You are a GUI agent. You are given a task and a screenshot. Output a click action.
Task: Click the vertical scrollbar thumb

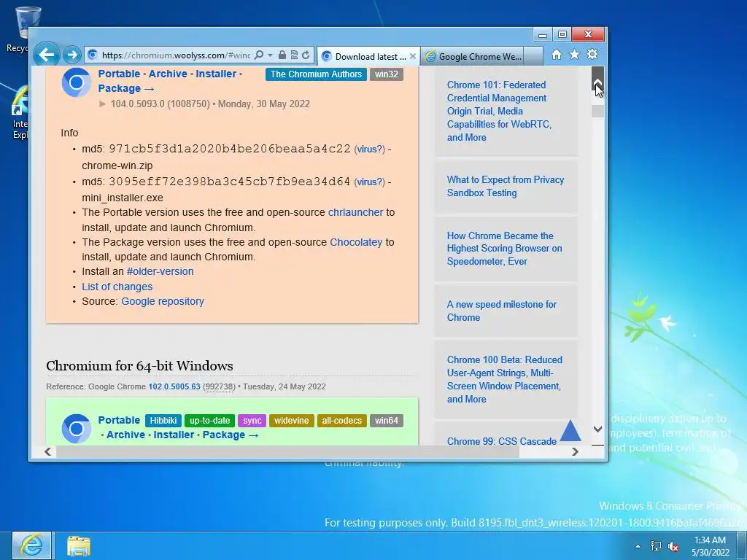(x=598, y=111)
